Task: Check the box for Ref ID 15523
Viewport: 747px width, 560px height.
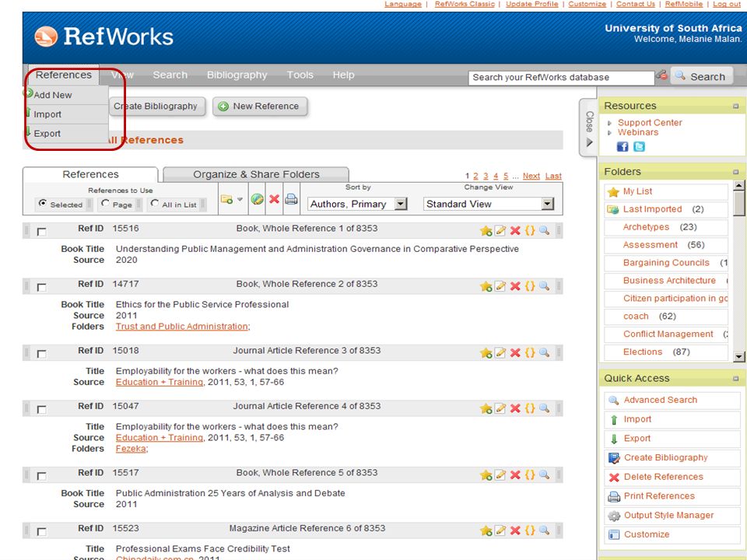Action: pos(41,532)
